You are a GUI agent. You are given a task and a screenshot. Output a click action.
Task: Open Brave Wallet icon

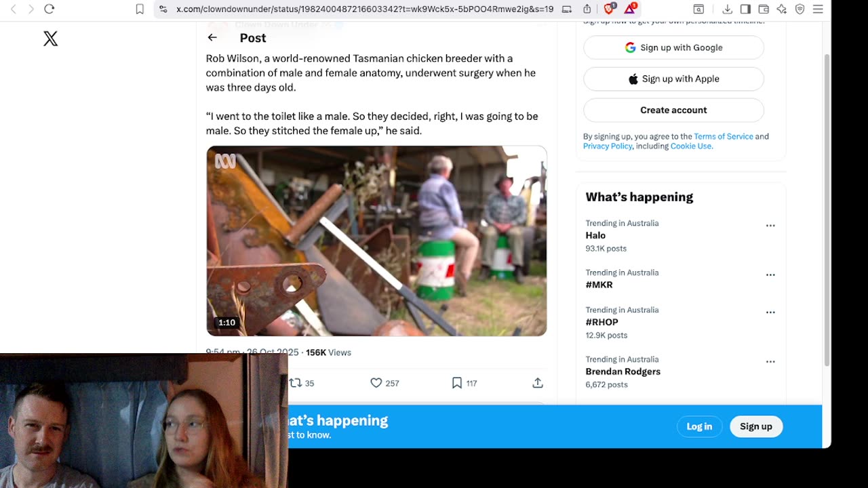764,9
